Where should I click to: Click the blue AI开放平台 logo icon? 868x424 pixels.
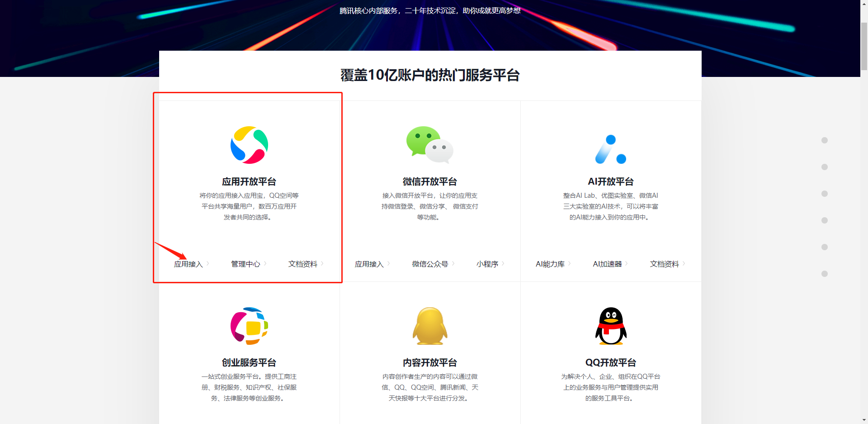(x=611, y=149)
